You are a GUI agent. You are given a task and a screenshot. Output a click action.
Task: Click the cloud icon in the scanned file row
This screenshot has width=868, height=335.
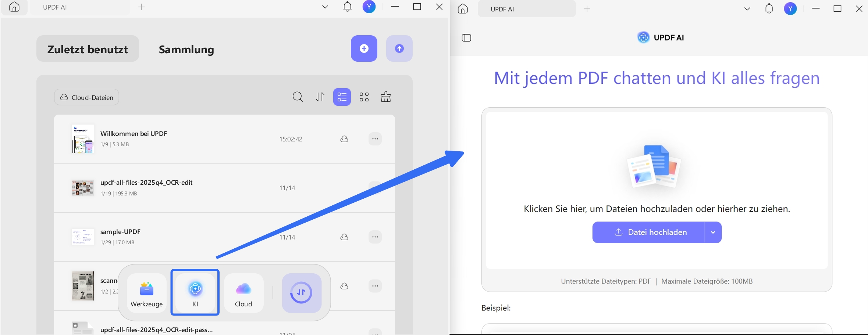click(x=344, y=286)
